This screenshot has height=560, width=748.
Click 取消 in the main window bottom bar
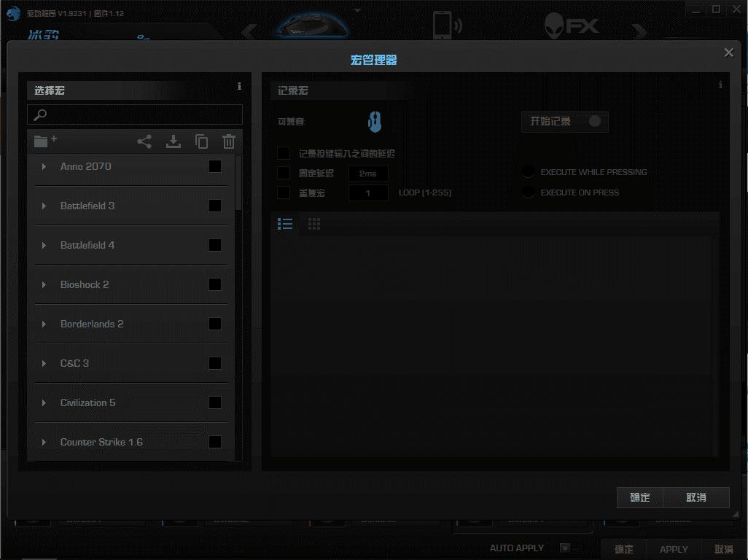(724, 550)
